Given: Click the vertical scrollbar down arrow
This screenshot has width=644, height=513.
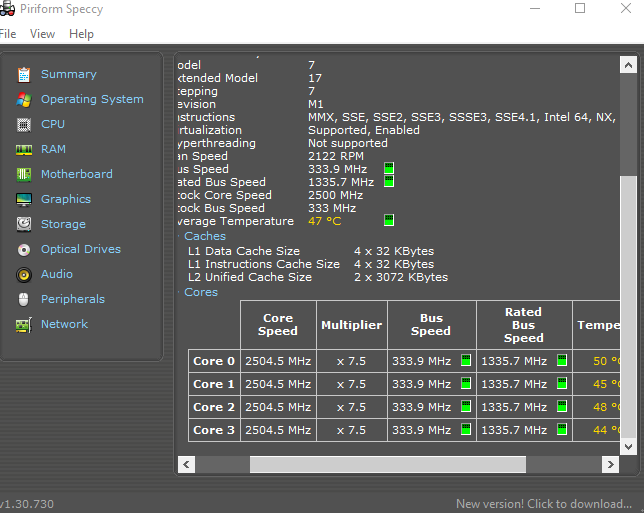Looking at the screenshot, I should click(x=628, y=446).
